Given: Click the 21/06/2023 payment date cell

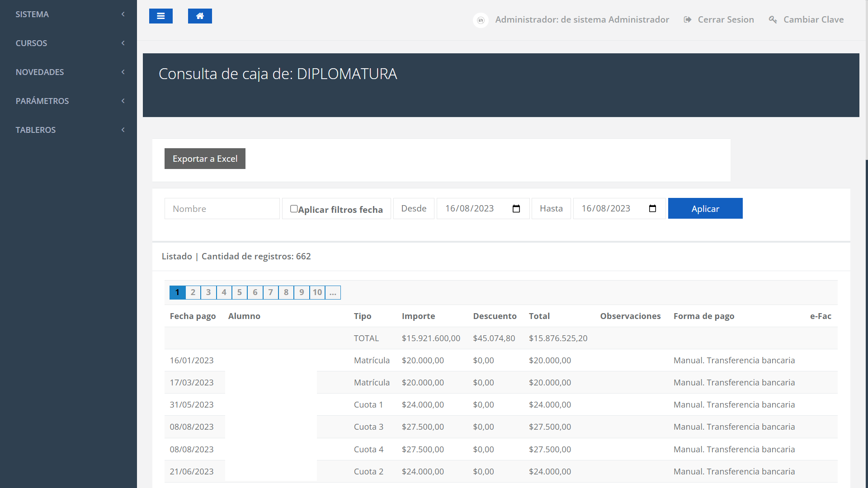Looking at the screenshot, I should click(192, 471).
